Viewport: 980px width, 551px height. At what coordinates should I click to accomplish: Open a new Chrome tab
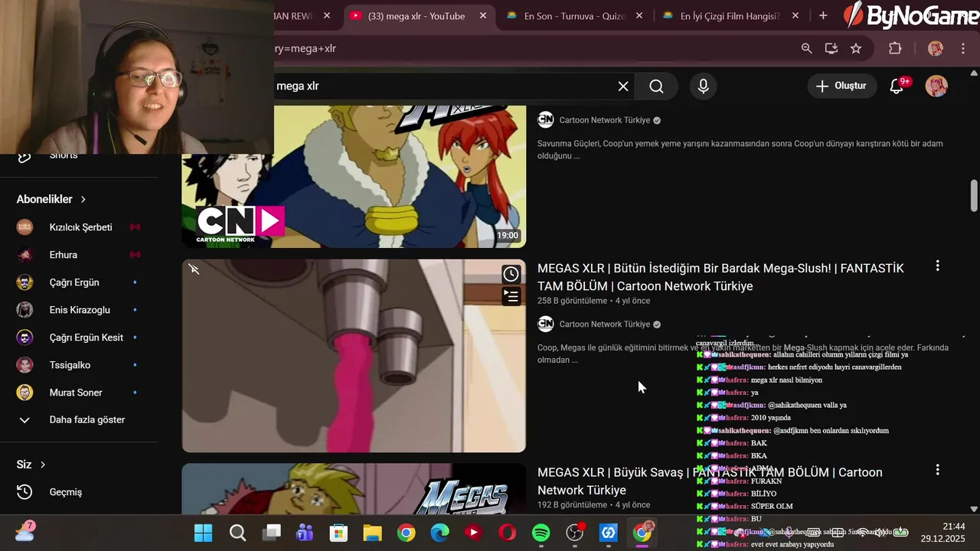[x=823, y=16]
